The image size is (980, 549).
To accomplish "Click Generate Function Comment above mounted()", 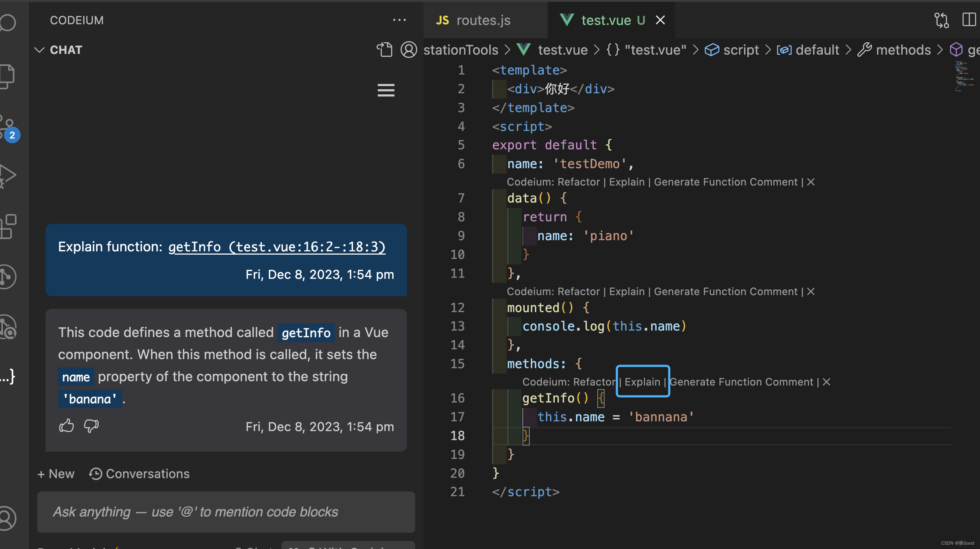I will click(x=726, y=291).
